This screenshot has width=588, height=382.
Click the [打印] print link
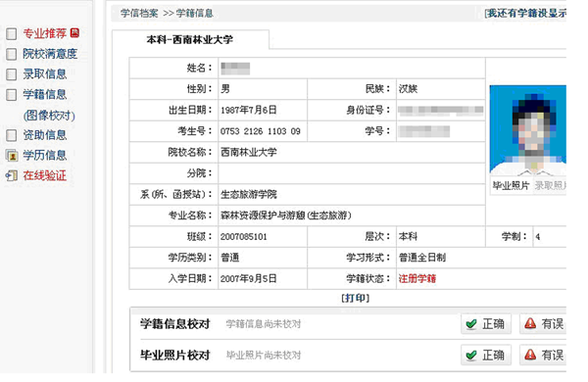tap(355, 298)
